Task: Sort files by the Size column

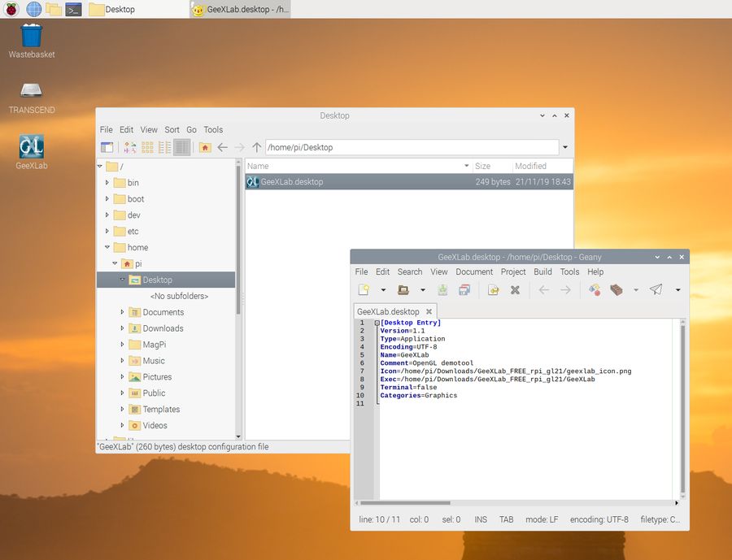Action: [x=492, y=166]
